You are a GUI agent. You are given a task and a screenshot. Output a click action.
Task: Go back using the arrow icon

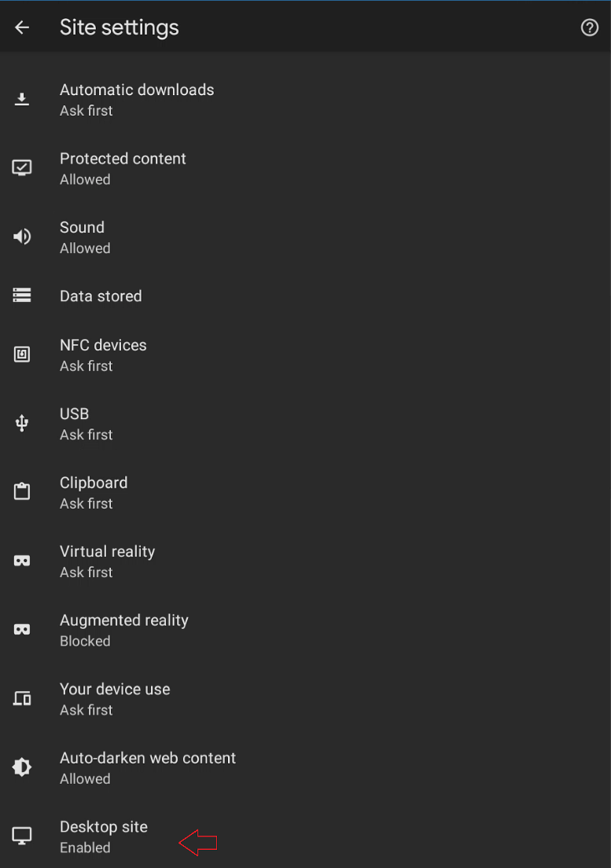click(x=22, y=28)
